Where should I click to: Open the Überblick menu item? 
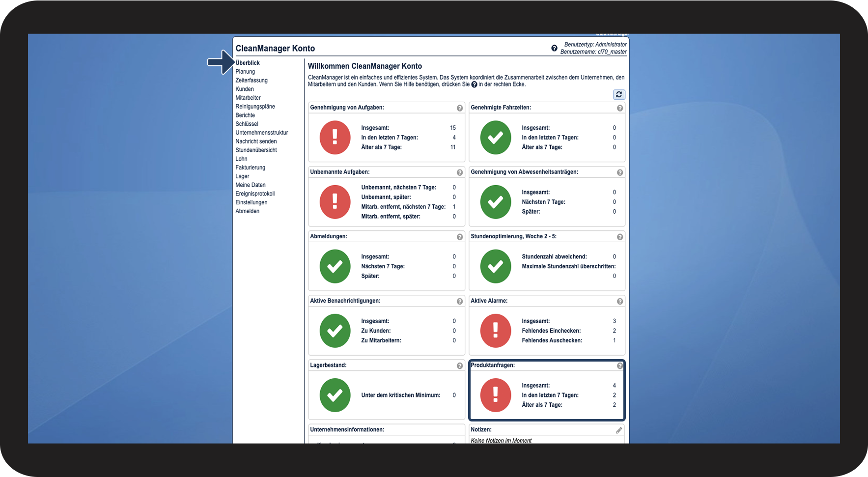pos(248,63)
